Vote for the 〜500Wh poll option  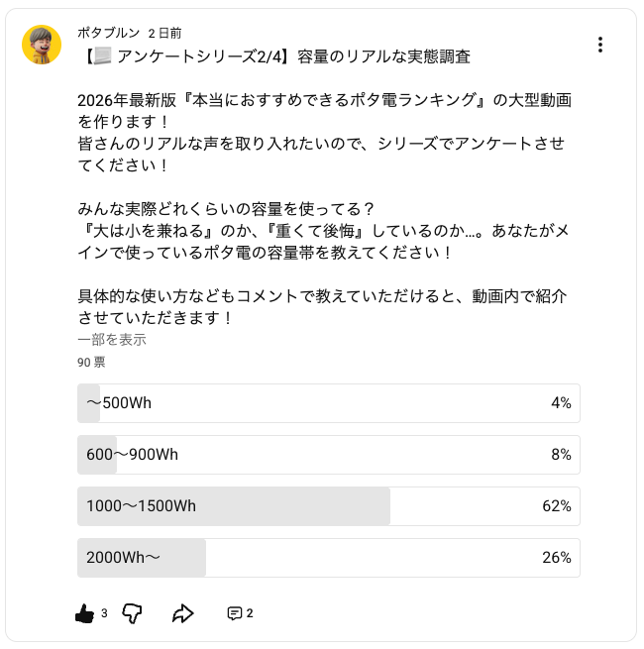point(328,403)
